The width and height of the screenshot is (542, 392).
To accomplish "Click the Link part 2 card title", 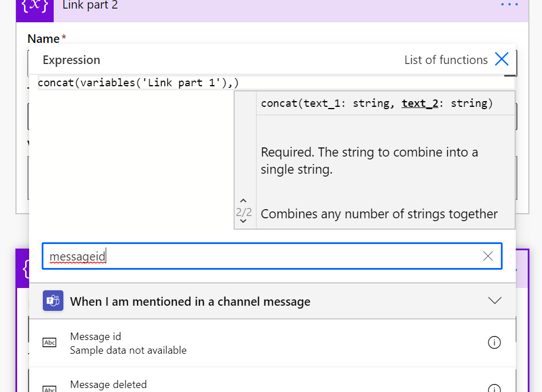I will pyautogui.click(x=90, y=6).
